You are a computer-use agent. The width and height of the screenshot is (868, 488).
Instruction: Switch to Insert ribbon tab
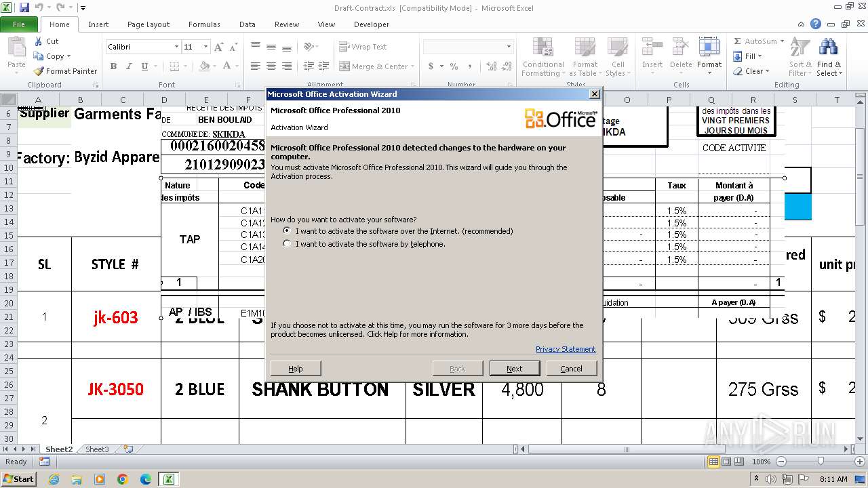tap(98, 24)
